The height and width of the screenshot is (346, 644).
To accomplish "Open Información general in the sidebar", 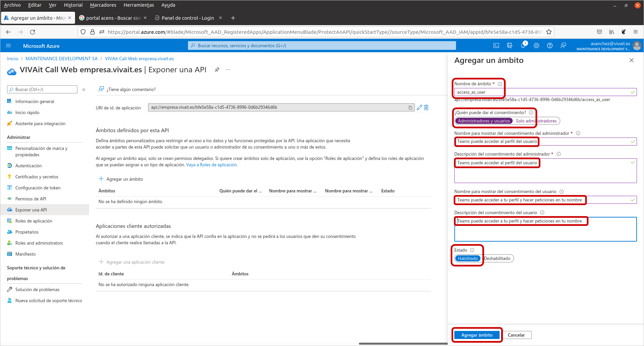I will tap(35, 102).
